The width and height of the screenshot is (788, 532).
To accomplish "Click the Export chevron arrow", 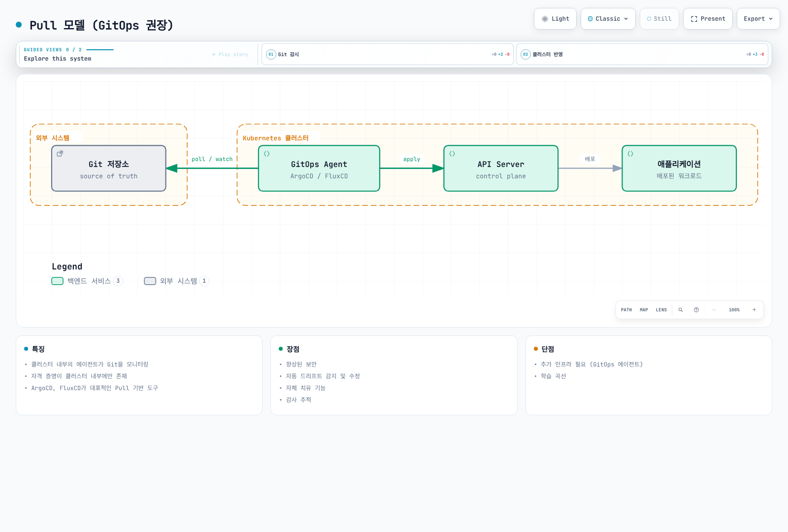I will click(771, 19).
